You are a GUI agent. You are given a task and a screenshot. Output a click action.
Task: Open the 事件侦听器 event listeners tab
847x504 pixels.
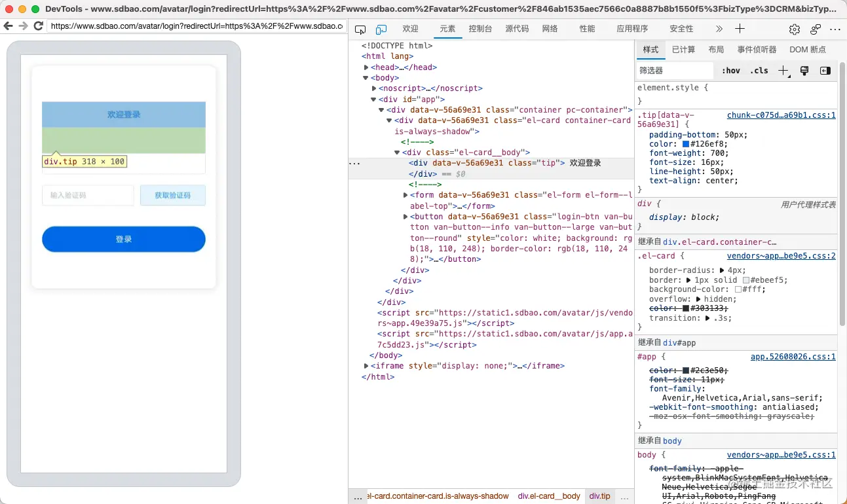coord(757,50)
